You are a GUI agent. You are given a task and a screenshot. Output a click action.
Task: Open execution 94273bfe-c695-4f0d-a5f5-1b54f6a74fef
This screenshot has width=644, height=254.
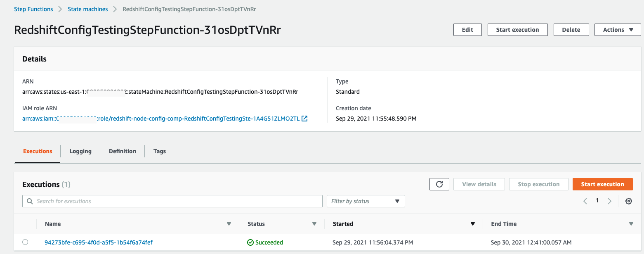tap(98, 242)
